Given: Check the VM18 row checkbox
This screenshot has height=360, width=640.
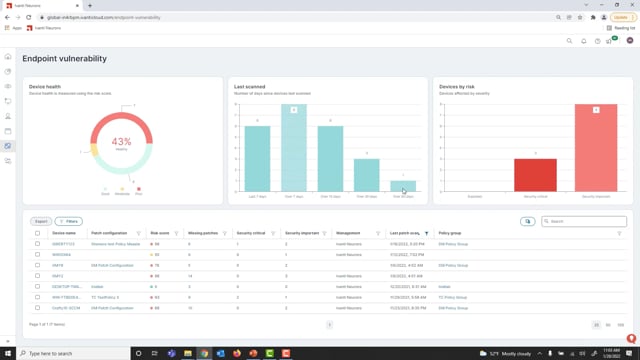Looking at the screenshot, I should (38, 265).
